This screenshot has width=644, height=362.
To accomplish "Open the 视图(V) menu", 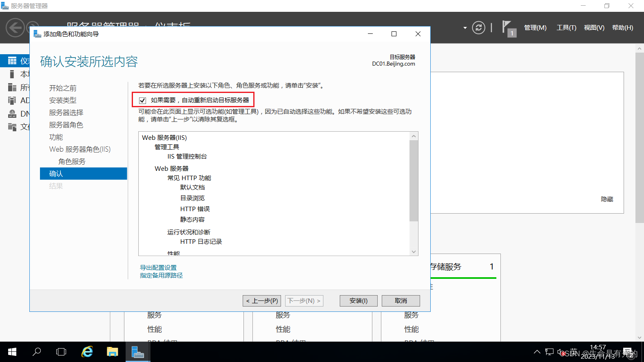I will [x=594, y=28].
